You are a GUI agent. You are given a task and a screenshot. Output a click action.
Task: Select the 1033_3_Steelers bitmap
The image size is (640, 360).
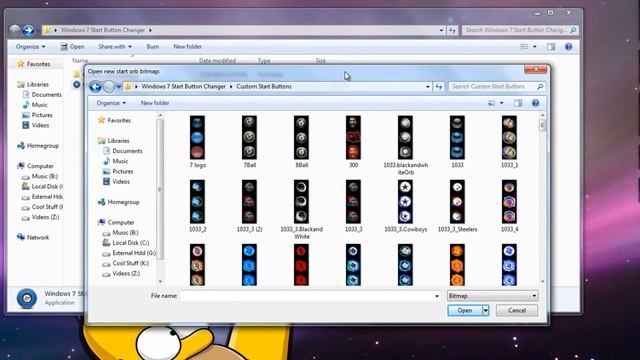pyautogui.click(x=457, y=202)
